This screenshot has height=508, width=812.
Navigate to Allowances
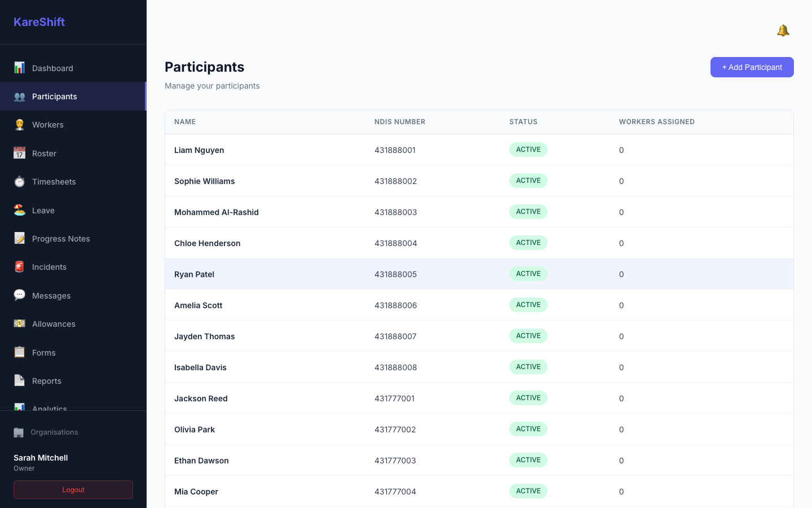point(73,323)
